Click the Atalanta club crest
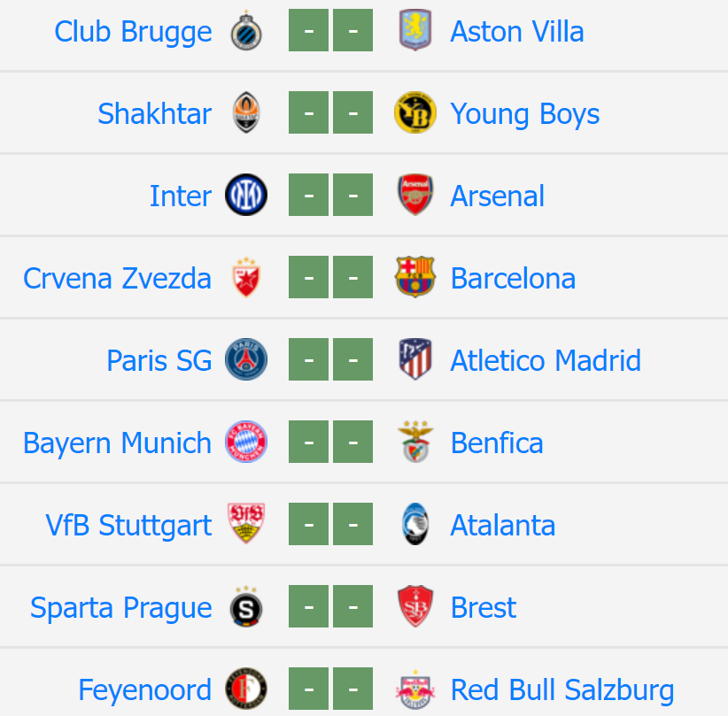The width and height of the screenshot is (728, 716). pos(415,524)
